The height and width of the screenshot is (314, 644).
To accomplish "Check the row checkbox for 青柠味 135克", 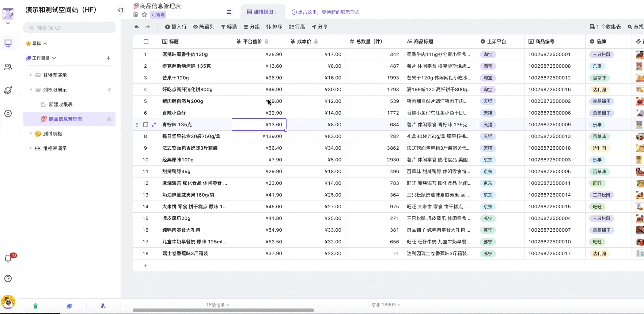I will pyautogui.click(x=145, y=125).
